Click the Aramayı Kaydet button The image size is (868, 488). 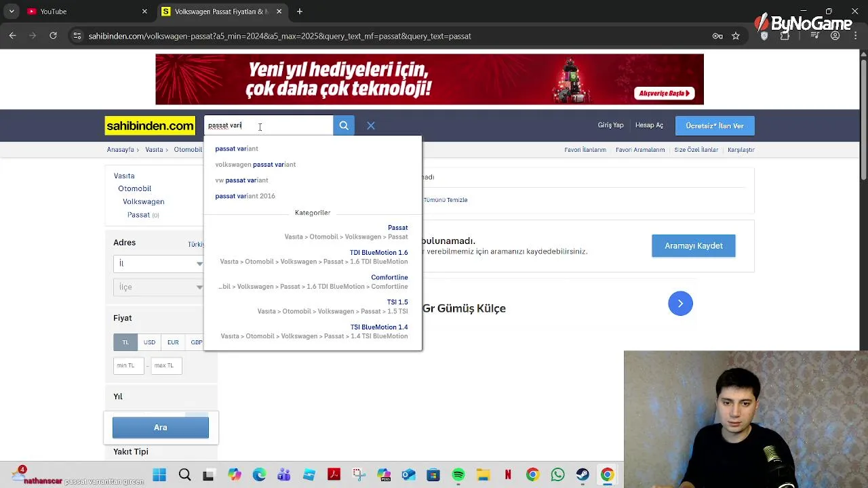(694, 246)
